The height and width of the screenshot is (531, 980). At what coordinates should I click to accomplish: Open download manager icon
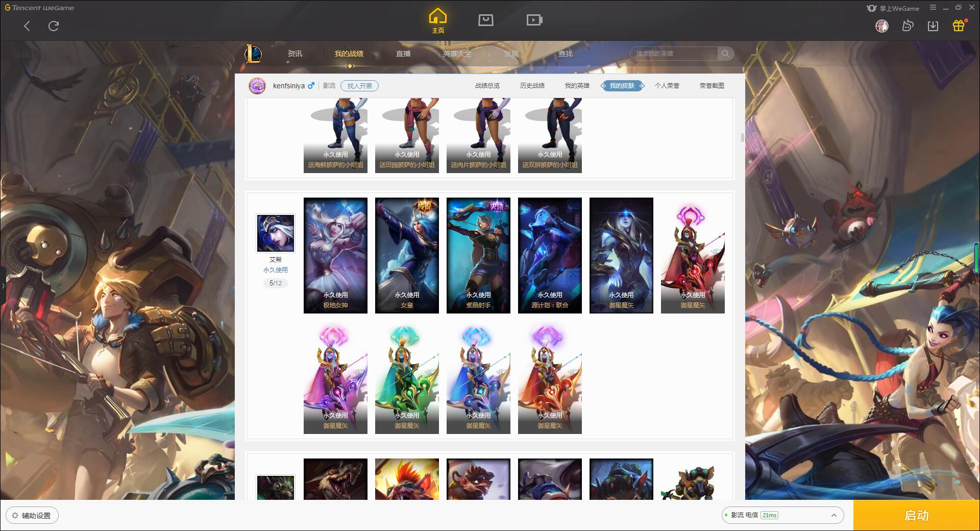click(x=933, y=26)
